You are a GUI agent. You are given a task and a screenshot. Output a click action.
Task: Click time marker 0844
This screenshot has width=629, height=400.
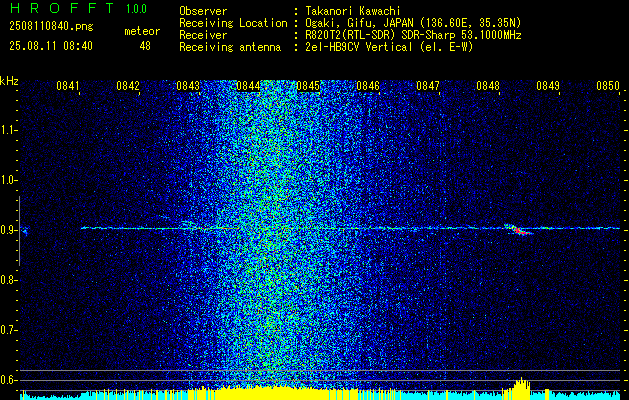coord(248,86)
